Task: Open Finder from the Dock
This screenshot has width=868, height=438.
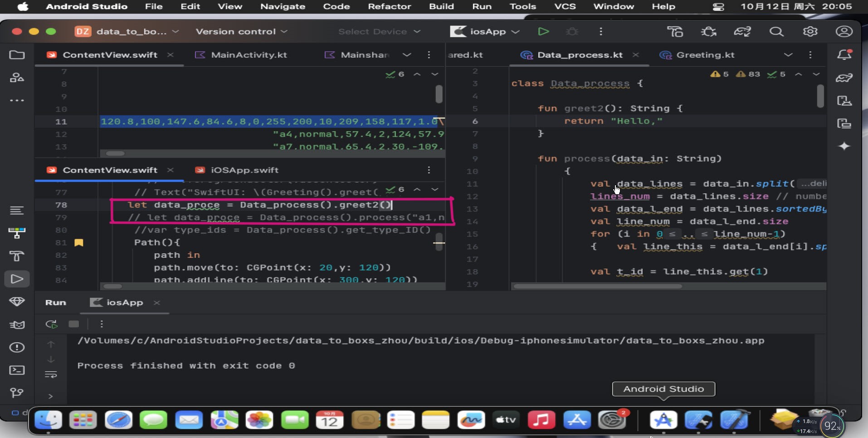Action: pos(48,420)
